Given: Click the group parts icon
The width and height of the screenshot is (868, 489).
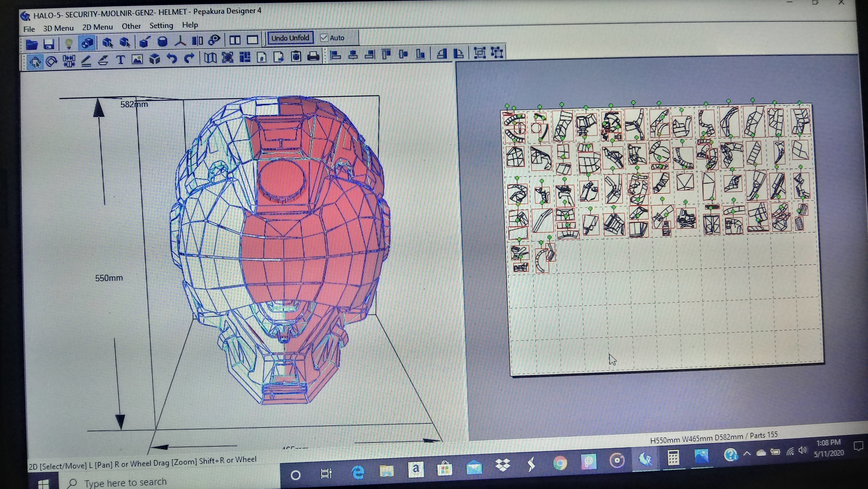Looking at the screenshot, I should point(479,53).
